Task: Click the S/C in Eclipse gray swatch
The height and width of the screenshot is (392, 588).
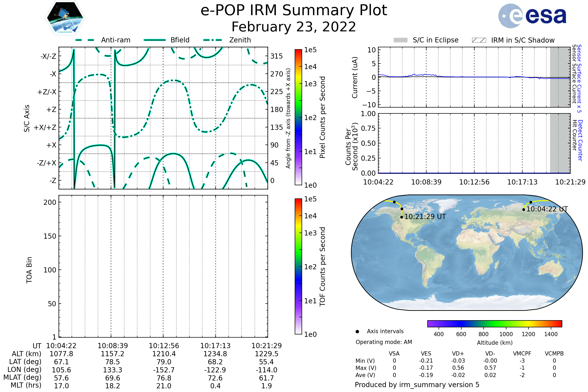Action: tap(400, 40)
